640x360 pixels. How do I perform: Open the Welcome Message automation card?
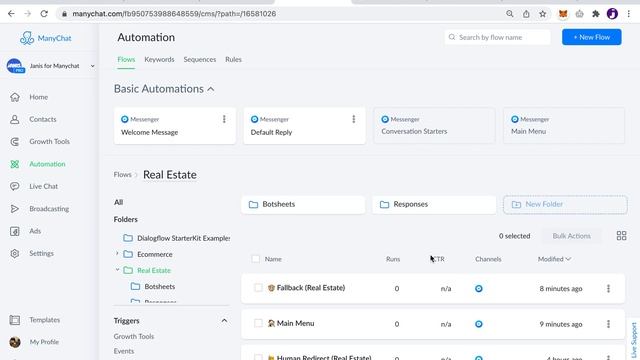pos(175,125)
